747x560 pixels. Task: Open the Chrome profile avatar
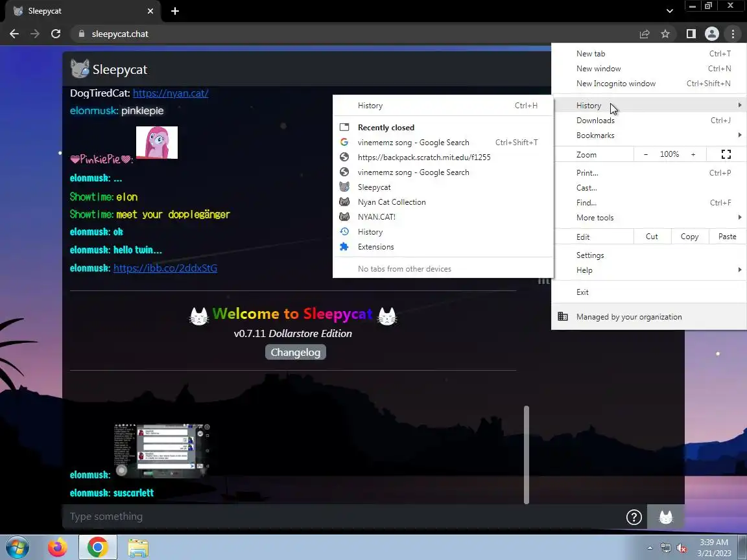point(712,34)
